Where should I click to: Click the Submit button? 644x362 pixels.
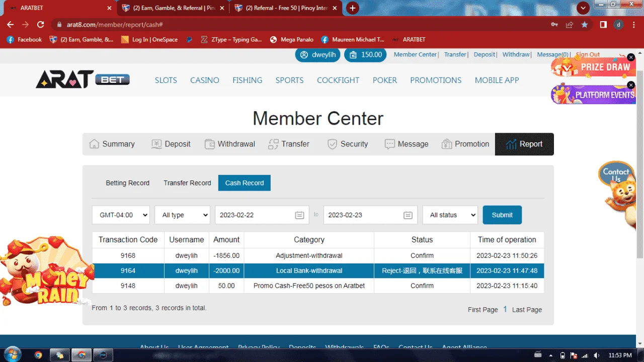[502, 215]
